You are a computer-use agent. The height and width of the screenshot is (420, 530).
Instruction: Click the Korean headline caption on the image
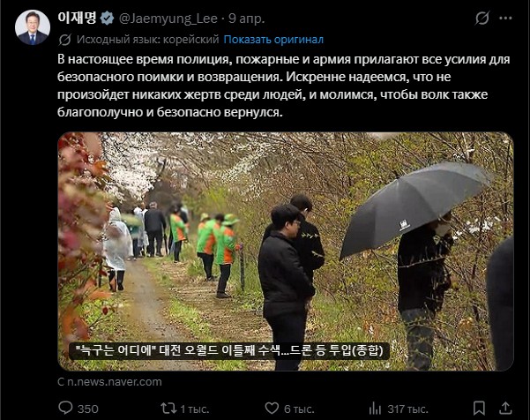[x=229, y=350]
